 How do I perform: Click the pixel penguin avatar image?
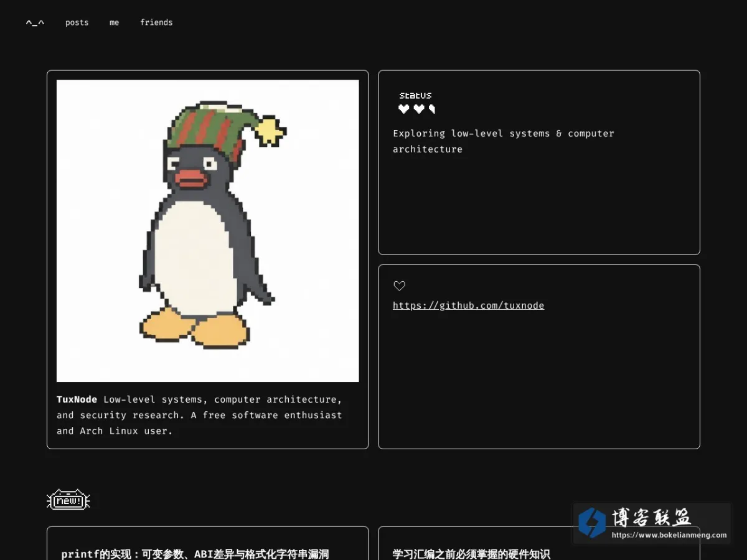click(208, 231)
